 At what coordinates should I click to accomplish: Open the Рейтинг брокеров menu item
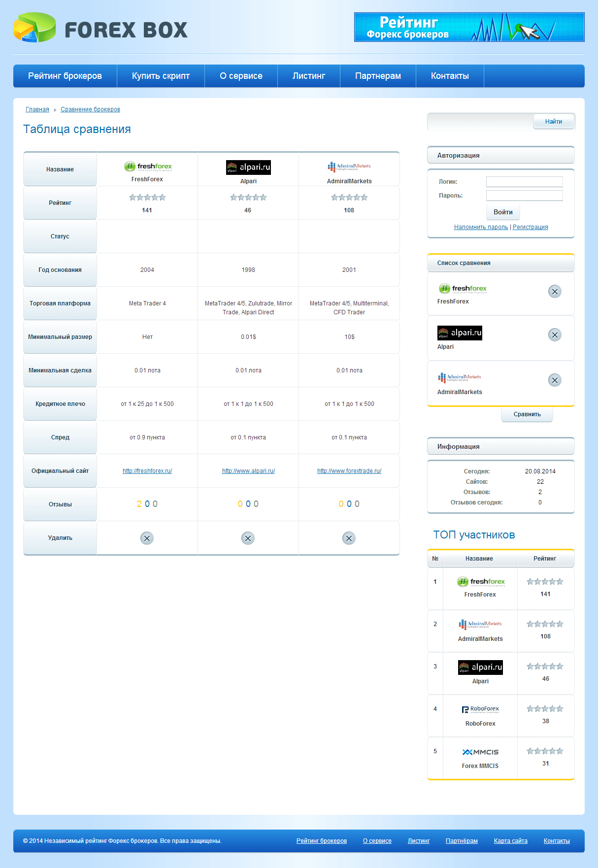coord(65,76)
